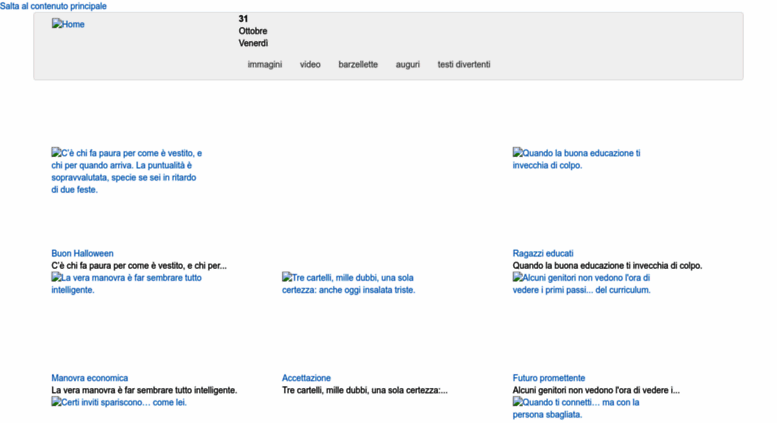Viewport: 777px width, 423px height.
Task: Go to the 'barzellette' section
Action: 358,65
